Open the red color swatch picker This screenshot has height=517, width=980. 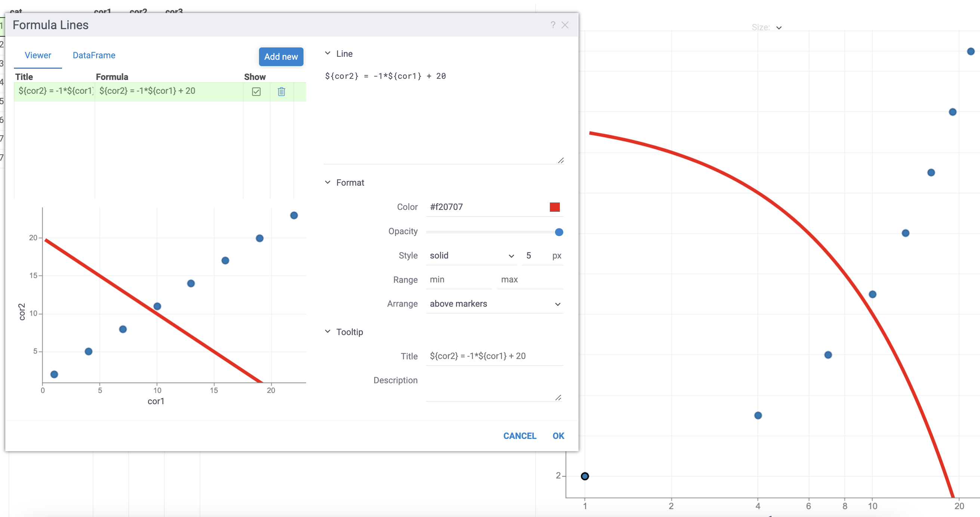click(x=555, y=207)
